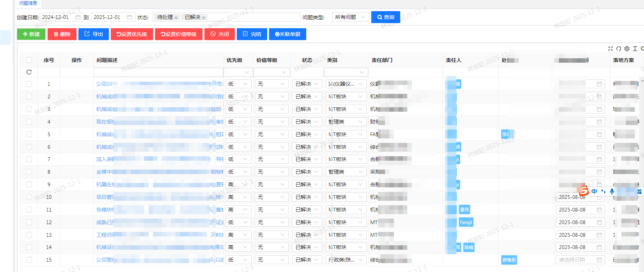Open row 9 priority 高 dropdown
The height and width of the screenshot is (272, 644).
tap(238, 184)
